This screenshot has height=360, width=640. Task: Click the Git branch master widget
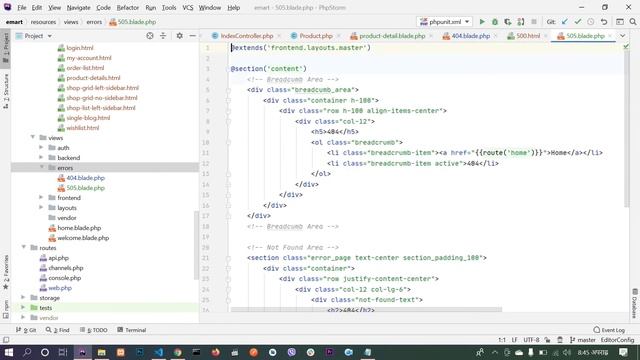[583, 340]
